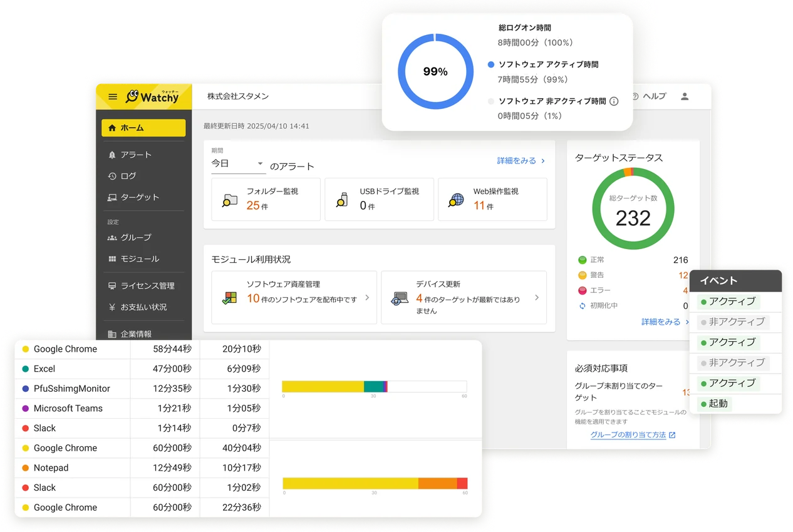Click the 58分44秒 cell
Screen dimensions: 793x532
172,349
